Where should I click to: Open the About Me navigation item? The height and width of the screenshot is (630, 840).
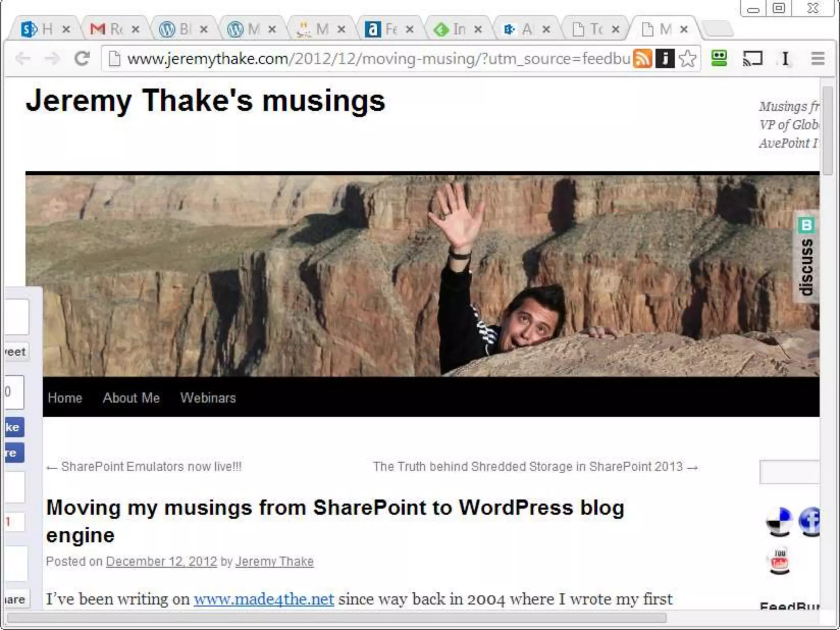tap(131, 397)
